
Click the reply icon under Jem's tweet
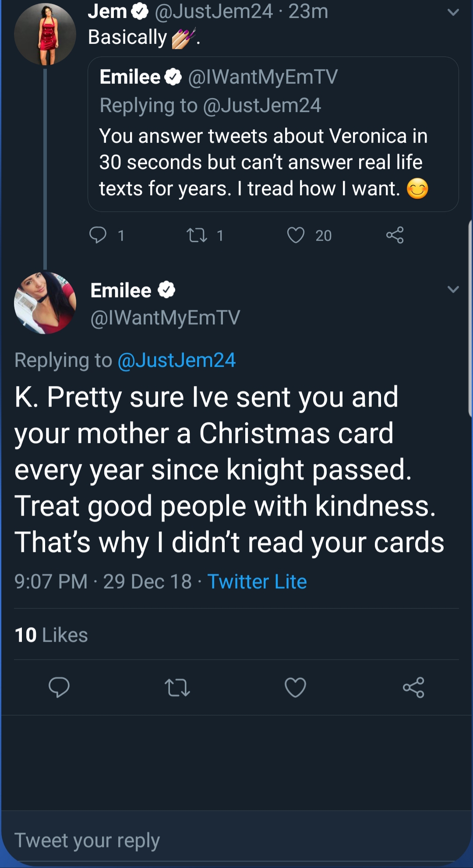[x=98, y=235]
